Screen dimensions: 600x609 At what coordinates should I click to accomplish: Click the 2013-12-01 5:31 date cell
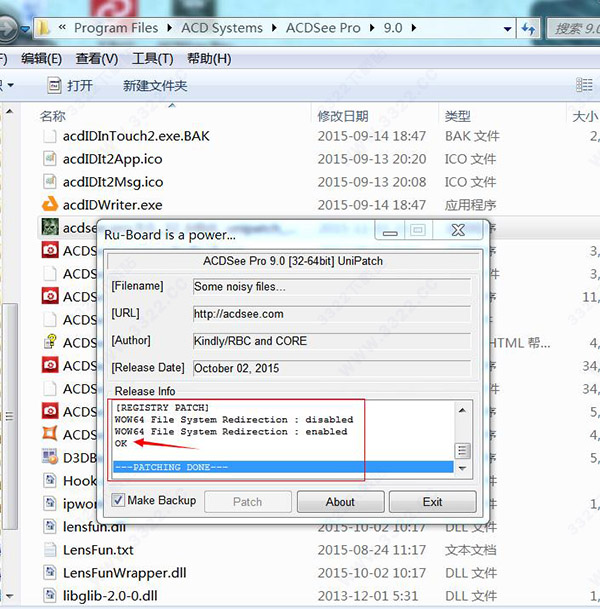tap(368, 595)
